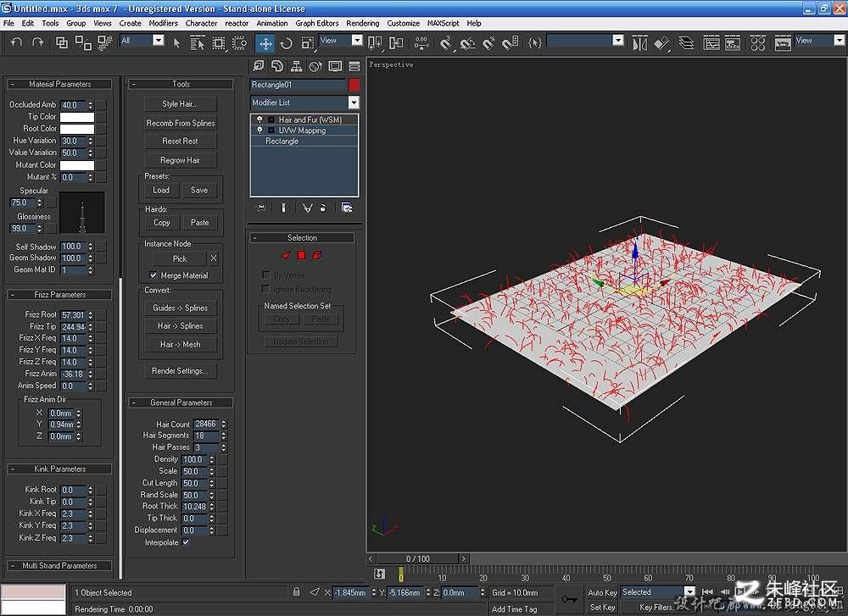Click the Hair Count input field

pos(206,425)
